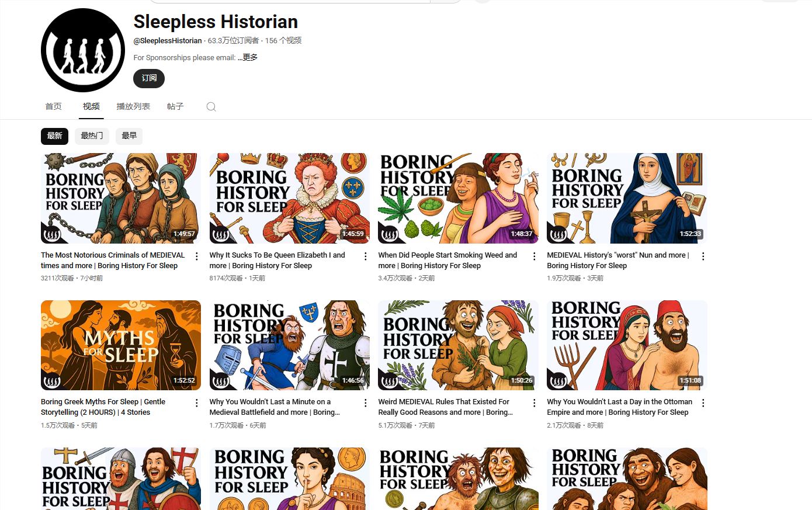Open options menu on the Ottoman Empire video

tap(703, 403)
